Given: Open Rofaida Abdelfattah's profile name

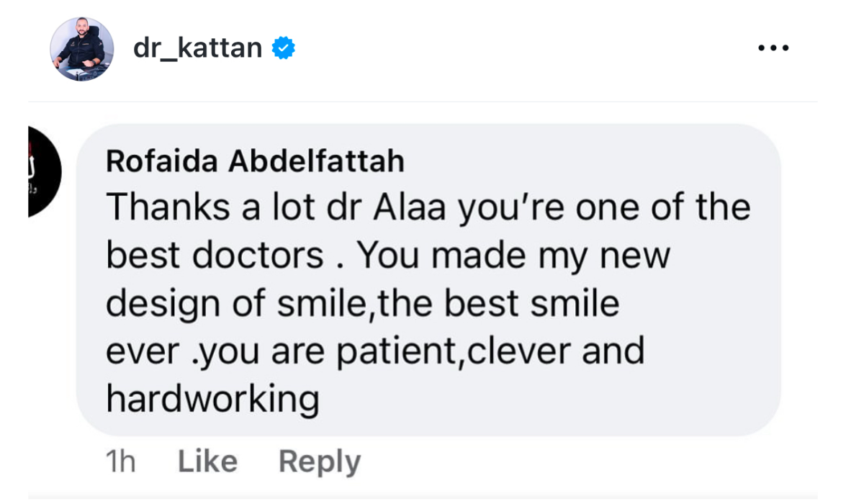Looking at the screenshot, I should (x=255, y=161).
